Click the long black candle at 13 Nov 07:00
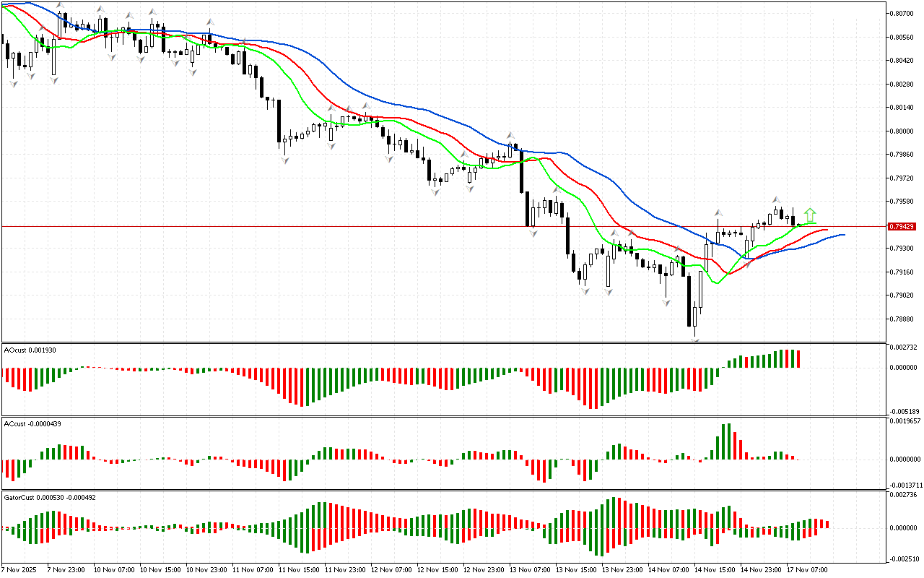This screenshot has height=578, width=924. (521, 171)
